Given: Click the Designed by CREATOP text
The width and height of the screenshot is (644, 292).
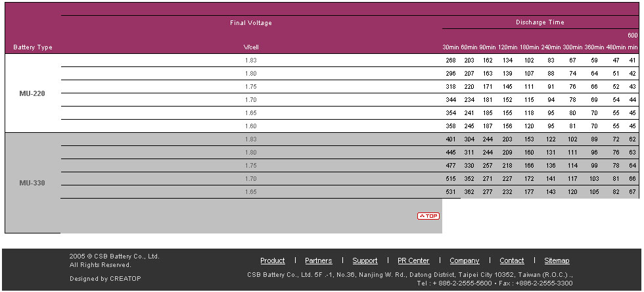Looking at the screenshot, I should pos(105,278).
